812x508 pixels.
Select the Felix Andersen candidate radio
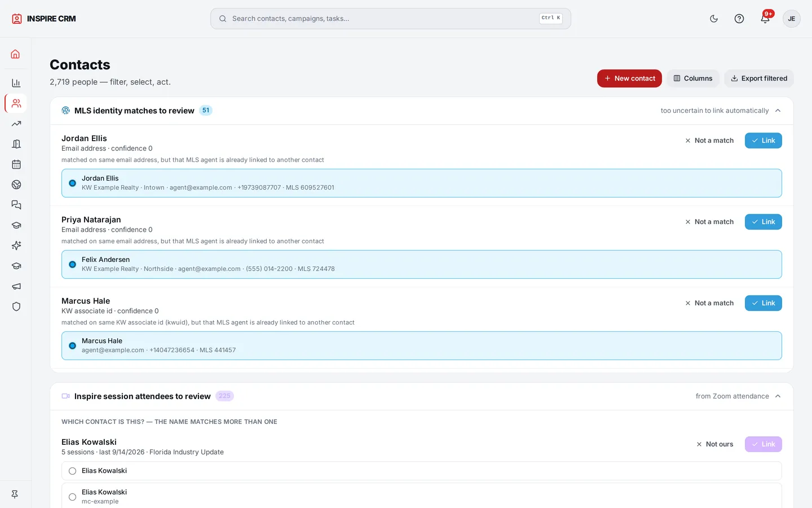[72, 264]
